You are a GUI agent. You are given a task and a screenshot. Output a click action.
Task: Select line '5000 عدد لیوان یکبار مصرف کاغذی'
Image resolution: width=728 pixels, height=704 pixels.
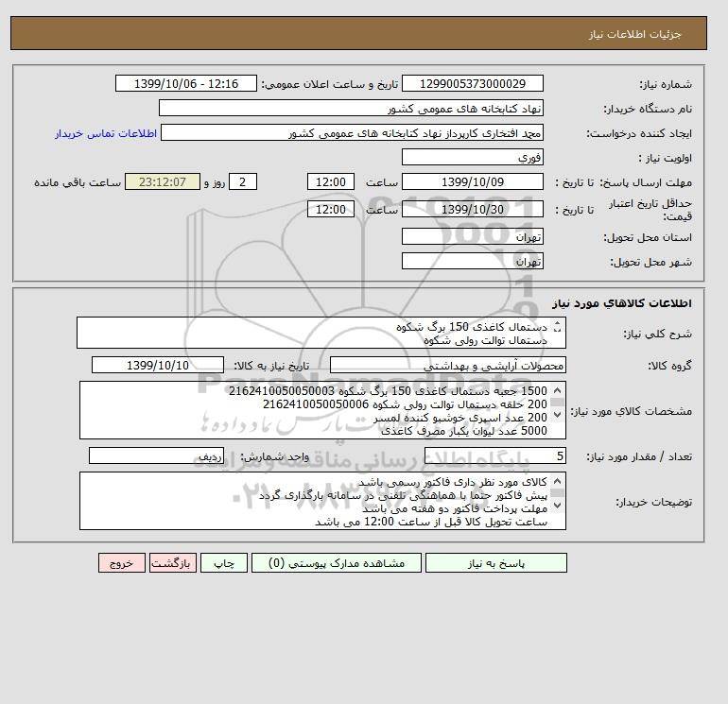464,431
